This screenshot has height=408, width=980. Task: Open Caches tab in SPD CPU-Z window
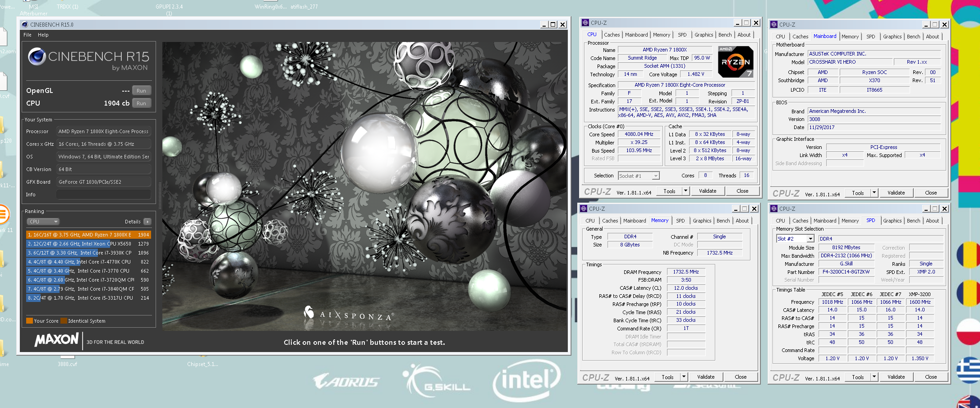[800, 221]
